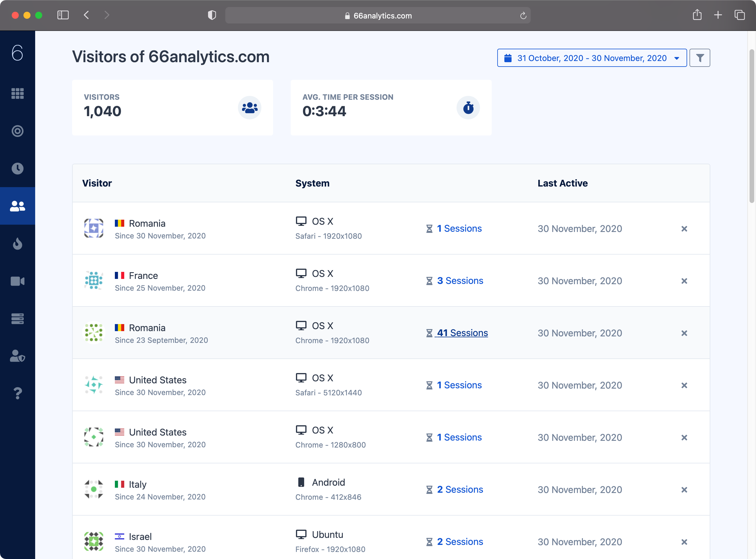Toggle the Safari sidebar panel
The width and height of the screenshot is (756, 559).
pyautogui.click(x=63, y=15)
